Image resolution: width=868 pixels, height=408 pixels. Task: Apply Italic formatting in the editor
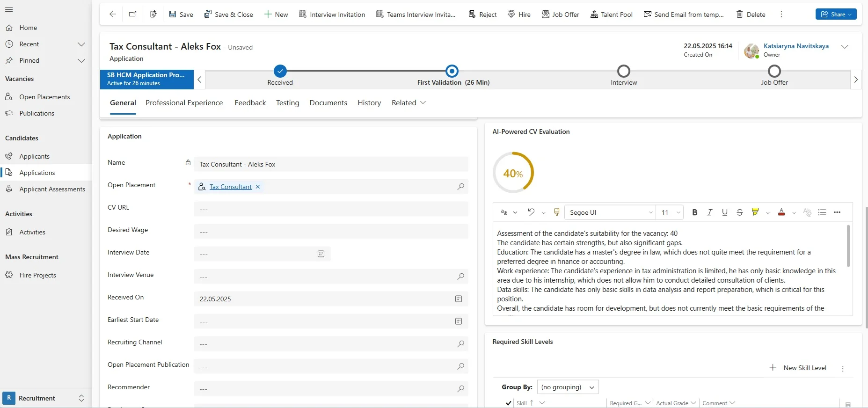tap(709, 212)
